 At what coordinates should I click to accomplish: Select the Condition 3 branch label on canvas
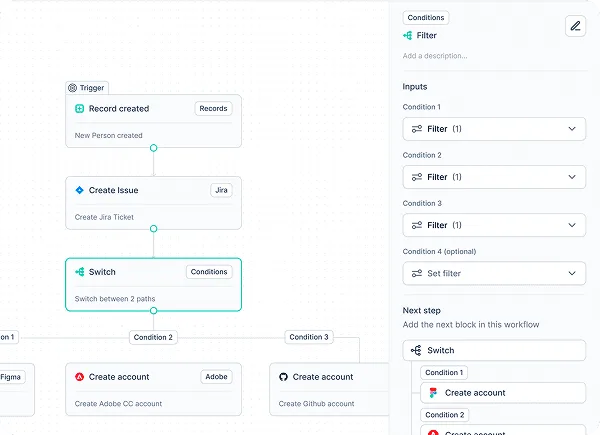pos(309,337)
